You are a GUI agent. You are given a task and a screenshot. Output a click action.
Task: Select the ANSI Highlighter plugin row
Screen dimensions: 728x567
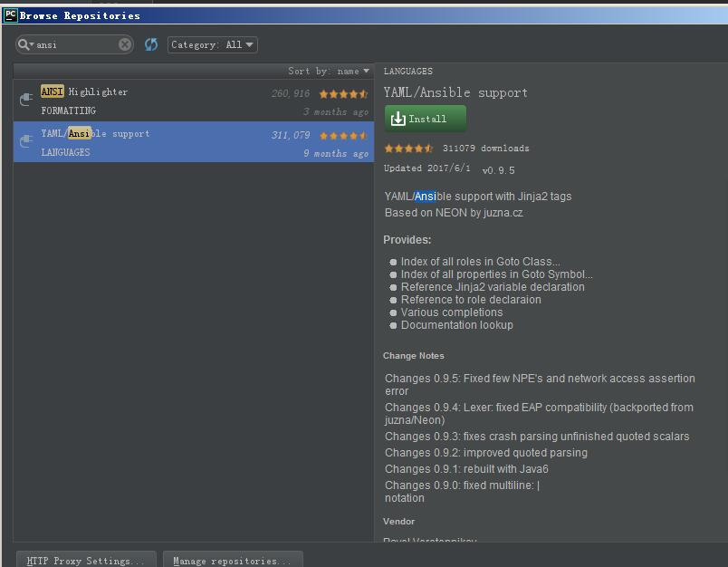(x=194, y=101)
